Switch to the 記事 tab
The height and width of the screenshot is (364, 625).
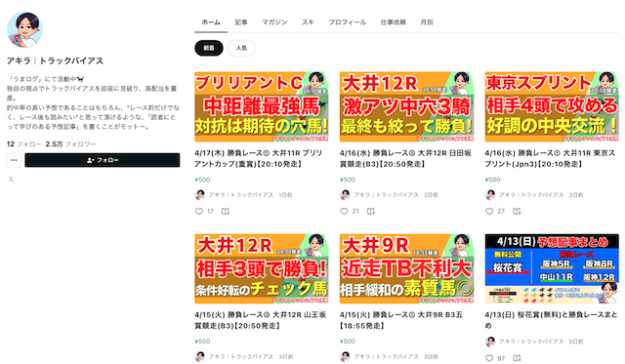(241, 22)
